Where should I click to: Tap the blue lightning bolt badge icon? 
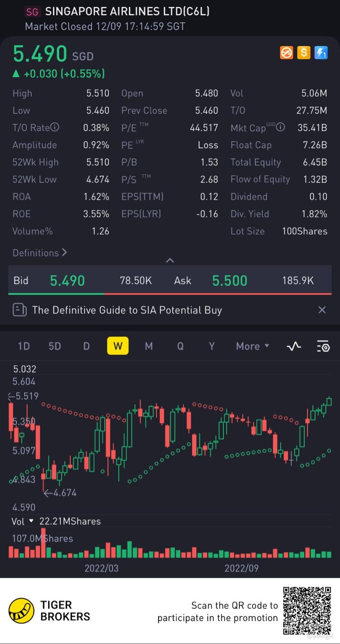coord(321,53)
